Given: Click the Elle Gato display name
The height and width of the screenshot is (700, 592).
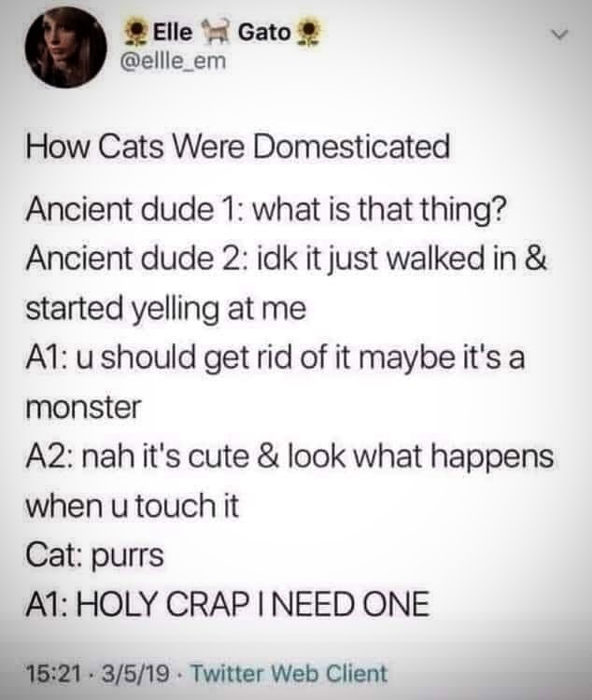Looking at the screenshot, I should pyautogui.click(x=222, y=32).
